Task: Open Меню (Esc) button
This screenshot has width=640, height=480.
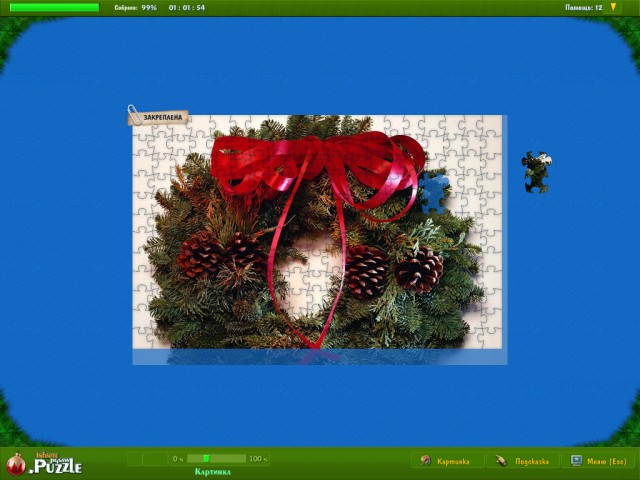Action: (x=600, y=461)
